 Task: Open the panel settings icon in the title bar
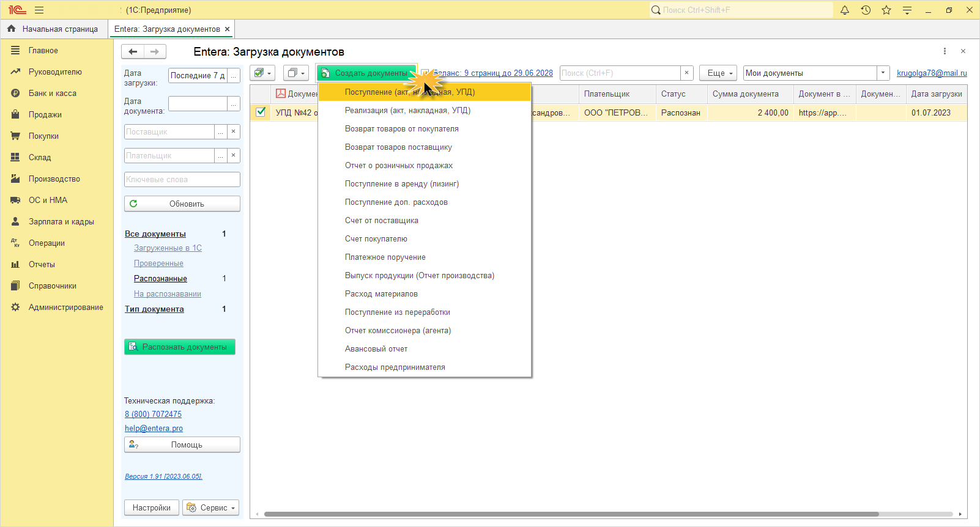coord(907,10)
